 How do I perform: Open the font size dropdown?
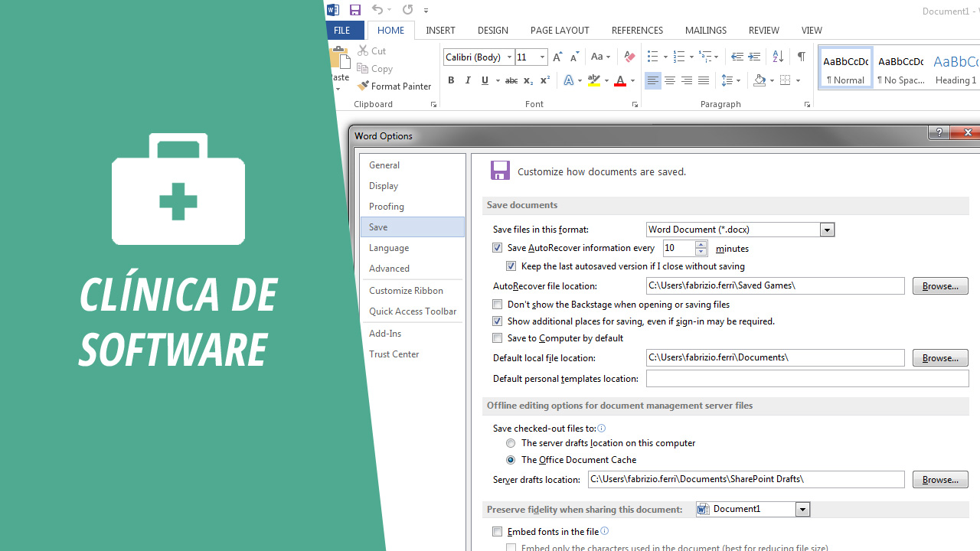click(x=541, y=57)
